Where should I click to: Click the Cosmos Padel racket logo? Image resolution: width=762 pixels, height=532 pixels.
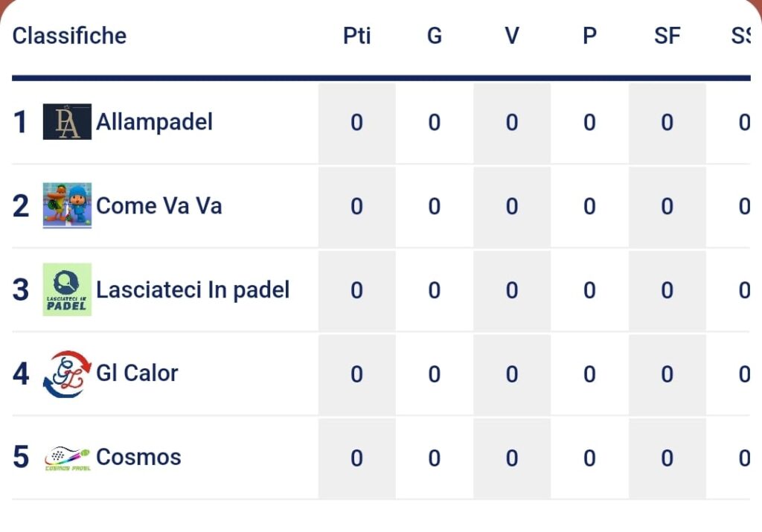pyautogui.click(x=67, y=458)
